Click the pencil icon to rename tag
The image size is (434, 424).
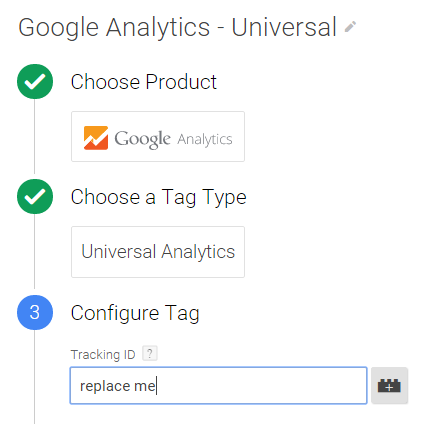(350, 27)
